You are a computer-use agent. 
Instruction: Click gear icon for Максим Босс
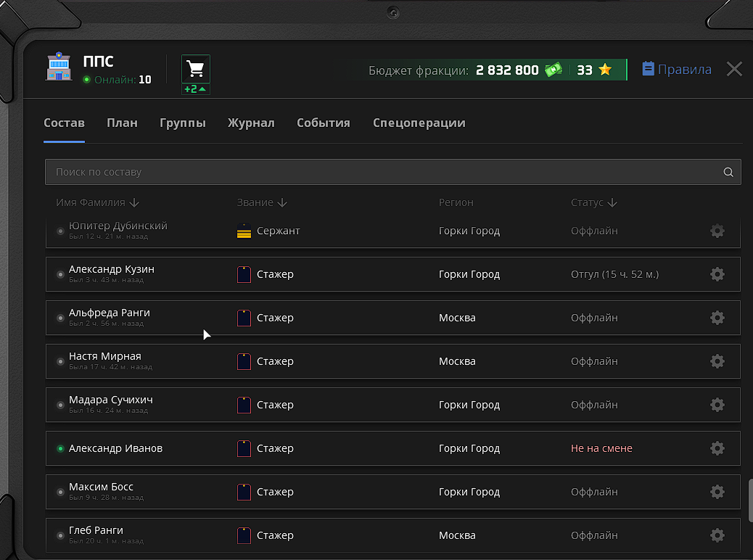point(717,492)
